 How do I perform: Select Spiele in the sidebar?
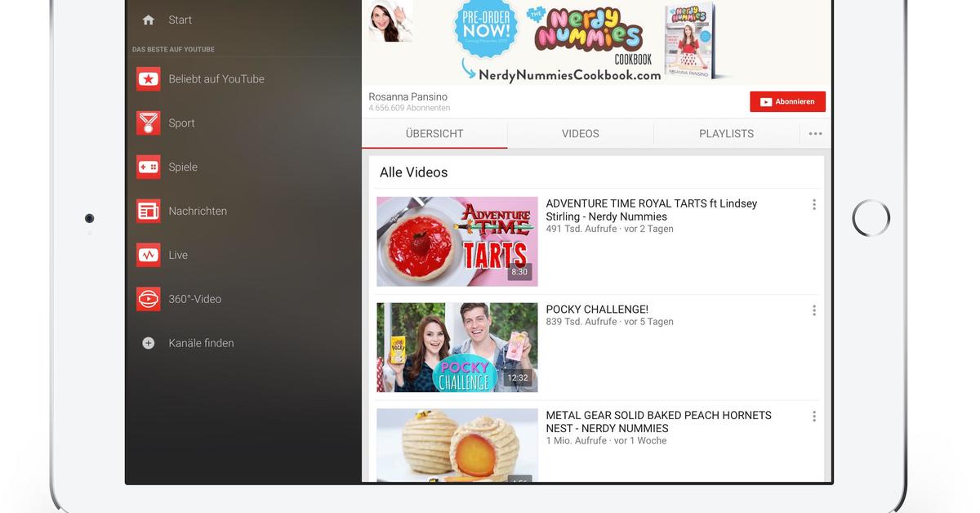tap(183, 167)
